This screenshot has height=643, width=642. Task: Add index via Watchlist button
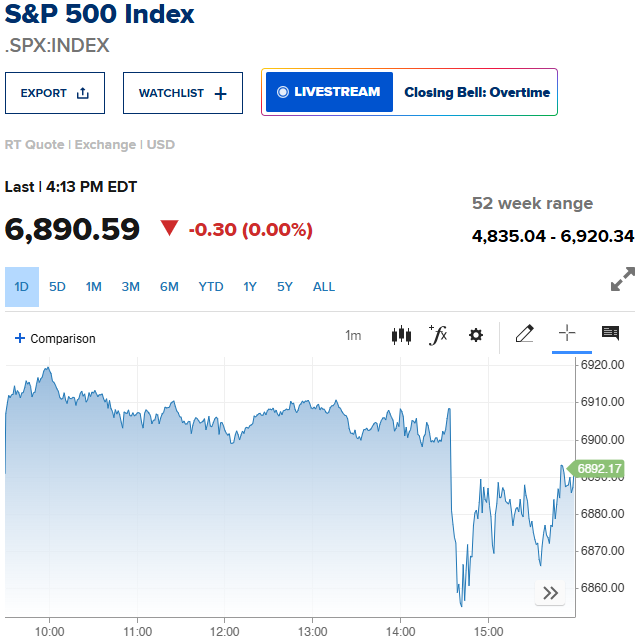(183, 93)
